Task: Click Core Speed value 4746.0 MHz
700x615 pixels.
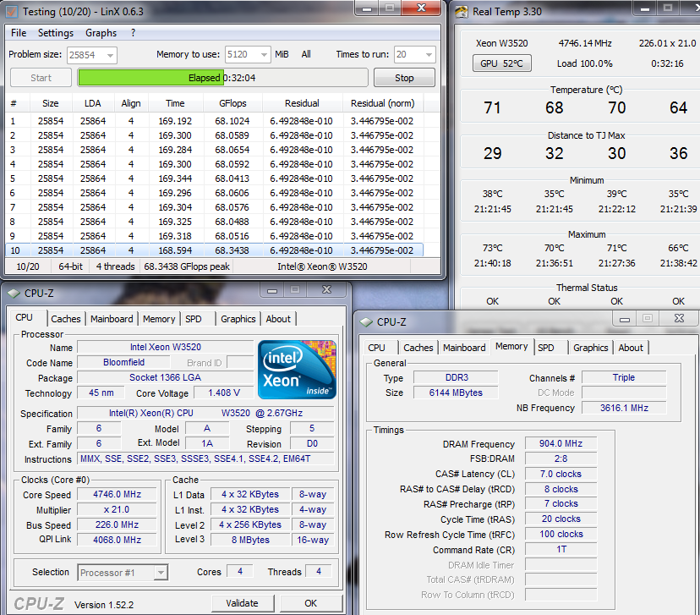Action: [x=117, y=494]
